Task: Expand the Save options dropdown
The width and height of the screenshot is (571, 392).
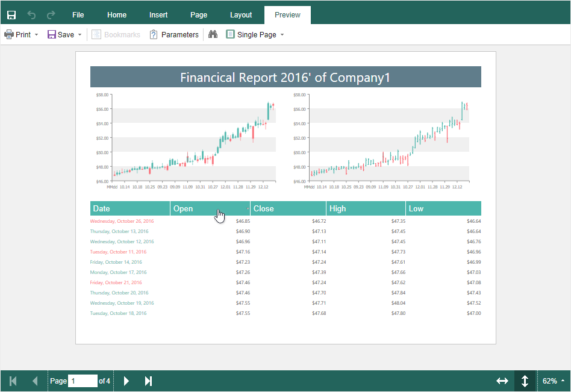Action: pos(80,35)
